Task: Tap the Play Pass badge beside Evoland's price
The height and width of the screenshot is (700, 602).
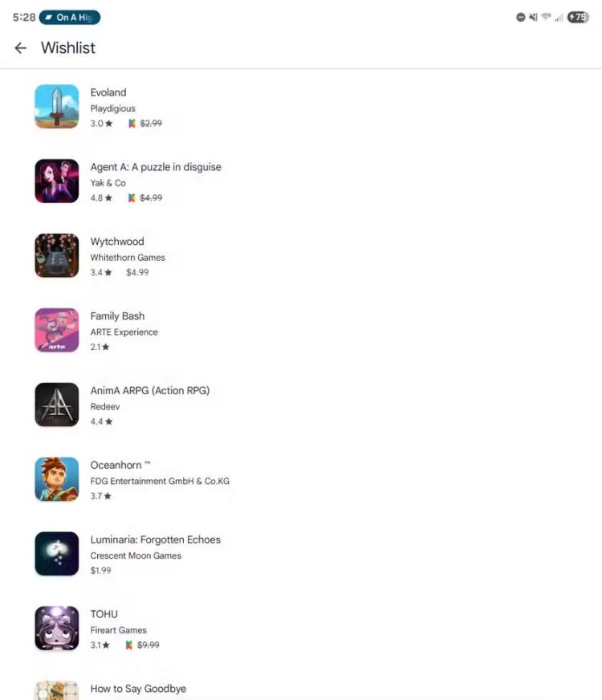Action: (x=132, y=123)
